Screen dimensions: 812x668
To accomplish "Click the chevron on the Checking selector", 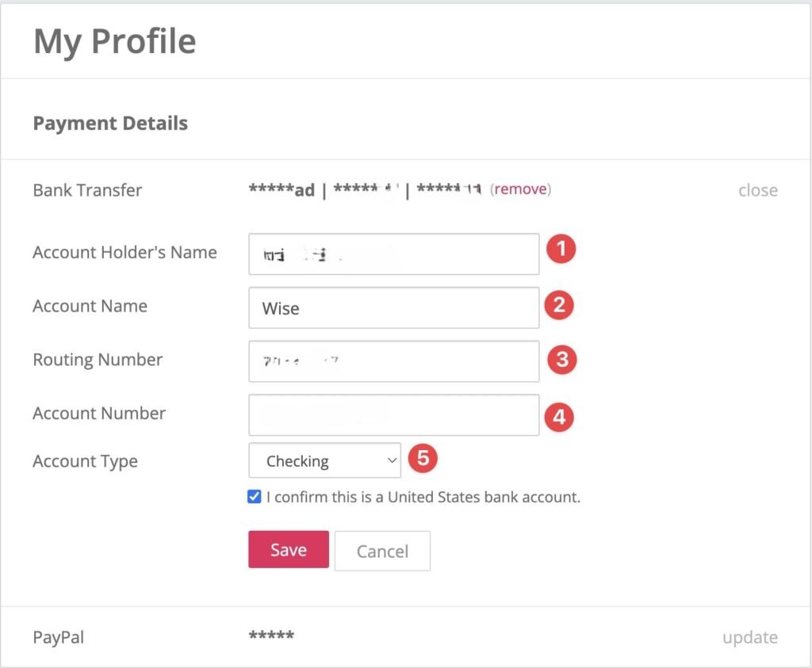I will (391, 460).
